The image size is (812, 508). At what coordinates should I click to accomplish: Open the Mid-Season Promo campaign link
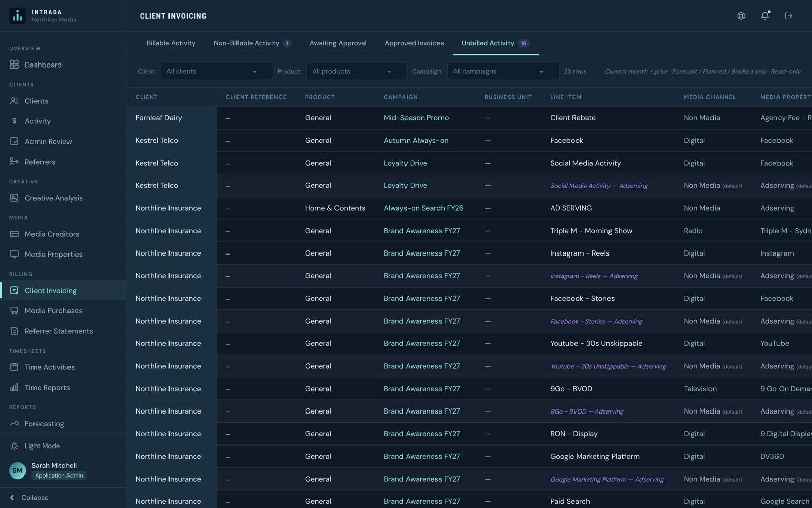[416, 118]
